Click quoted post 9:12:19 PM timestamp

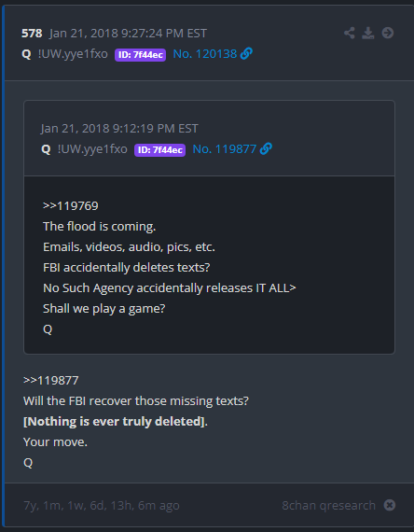tap(119, 128)
